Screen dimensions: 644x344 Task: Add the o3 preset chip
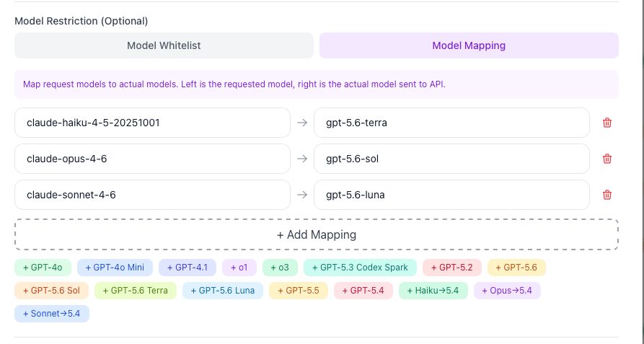click(x=280, y=268)
